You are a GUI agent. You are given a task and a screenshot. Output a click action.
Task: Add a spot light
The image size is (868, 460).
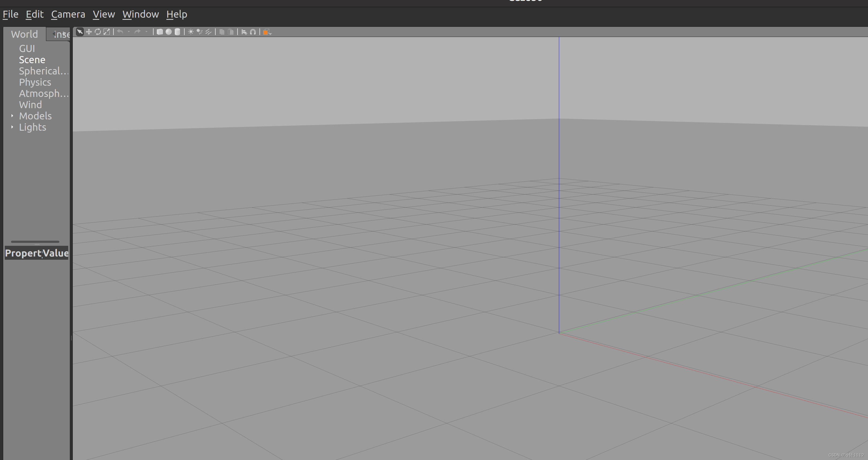(x=200, y=32)
